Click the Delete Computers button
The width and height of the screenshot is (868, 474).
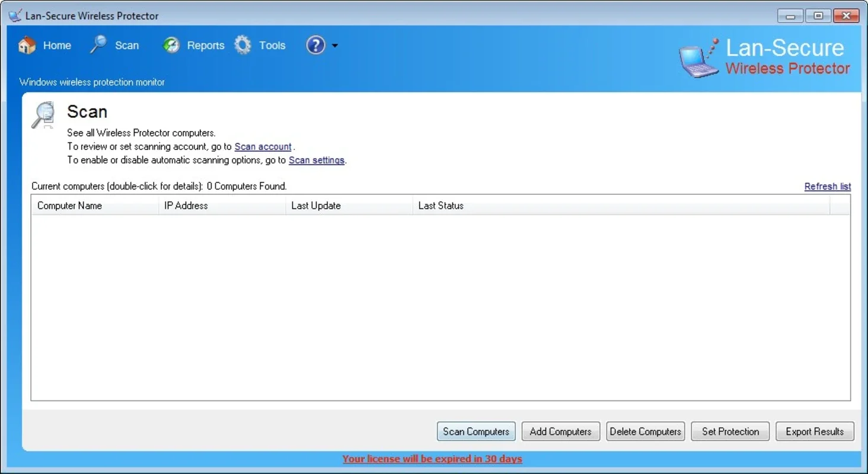click(646, 431)
